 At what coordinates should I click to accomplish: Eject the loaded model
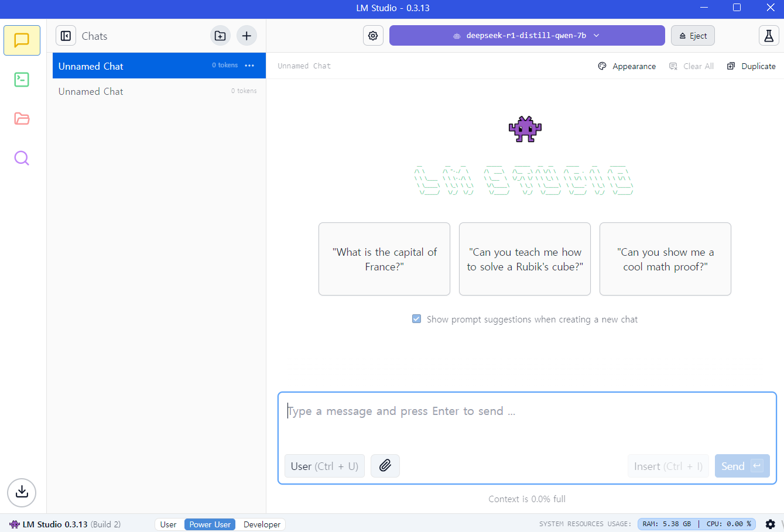point(693,36)
